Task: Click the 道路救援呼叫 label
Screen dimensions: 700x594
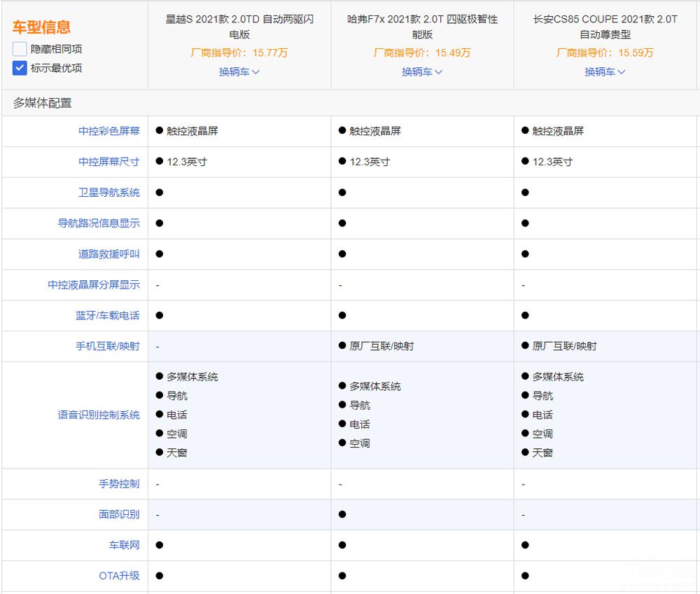Action: [x=108, y=254]
